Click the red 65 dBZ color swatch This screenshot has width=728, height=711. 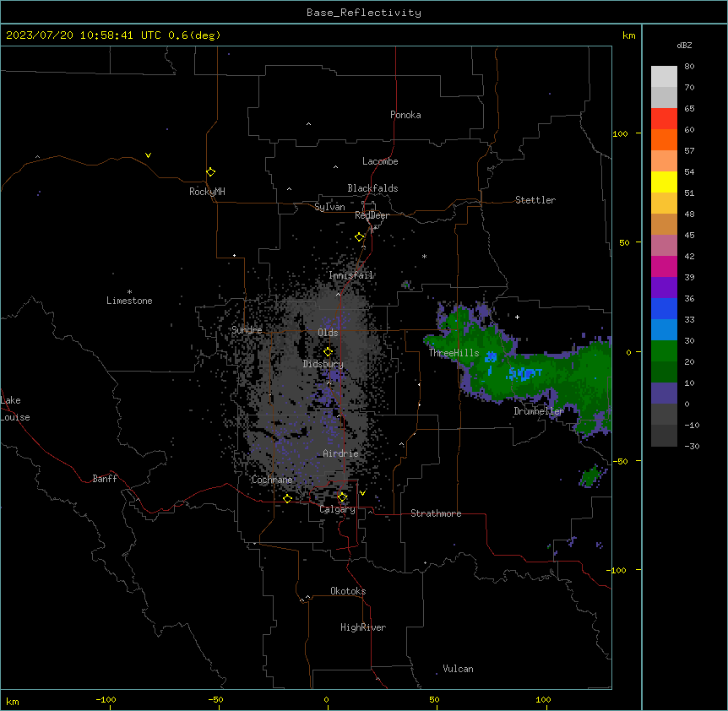click(x=664, y=118)
